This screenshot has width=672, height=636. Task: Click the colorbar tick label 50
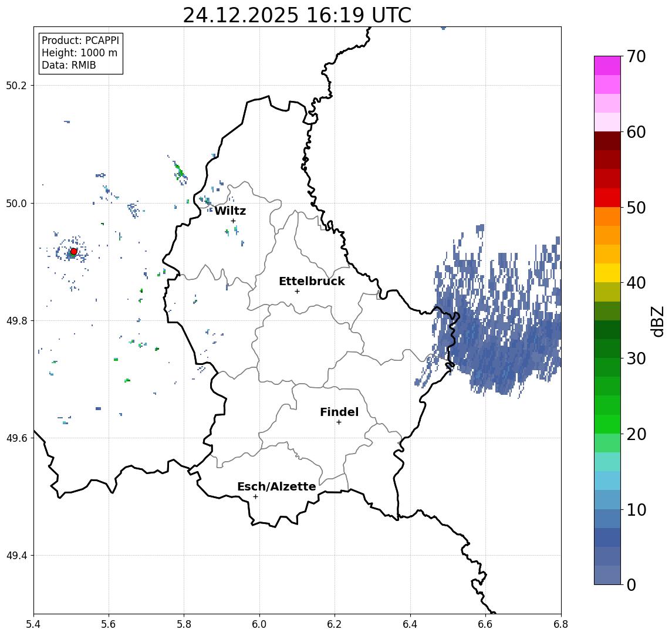[x=636, y=208]
